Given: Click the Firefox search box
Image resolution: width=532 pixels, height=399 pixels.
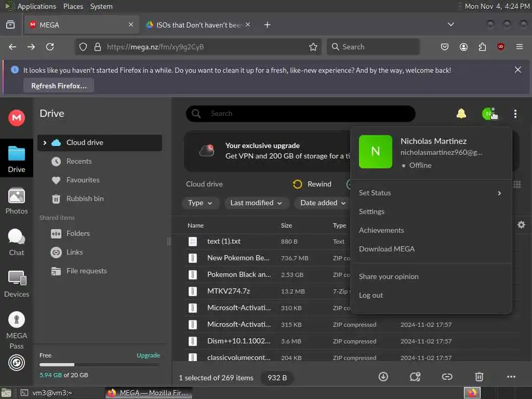Looking at the screenshot, I should (373, 47).
